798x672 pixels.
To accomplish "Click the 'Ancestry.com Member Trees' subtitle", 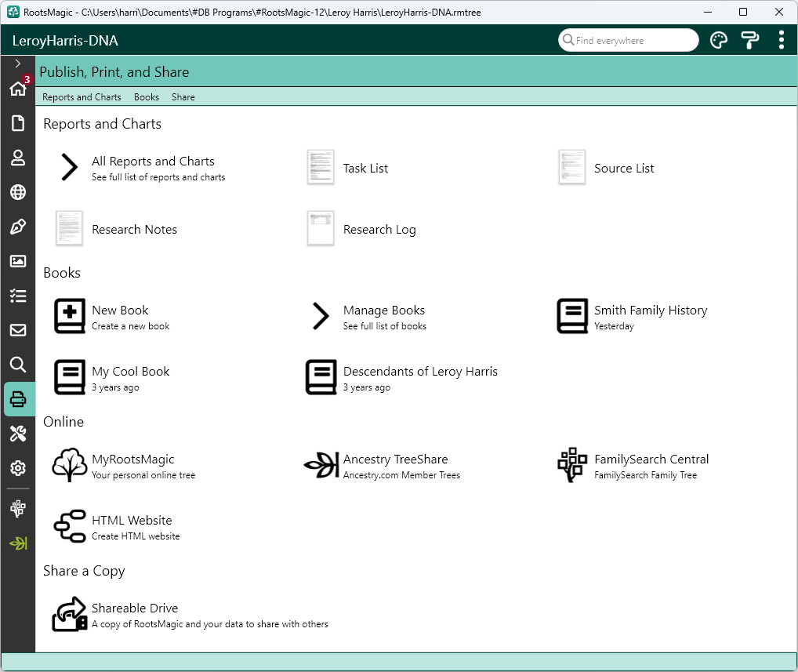I will click(401, 475).
